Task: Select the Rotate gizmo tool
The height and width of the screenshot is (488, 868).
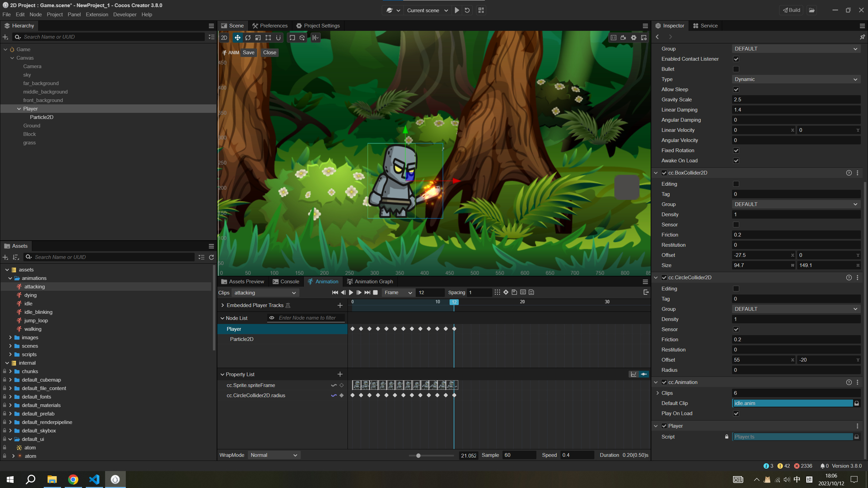Action: (248, 38)
